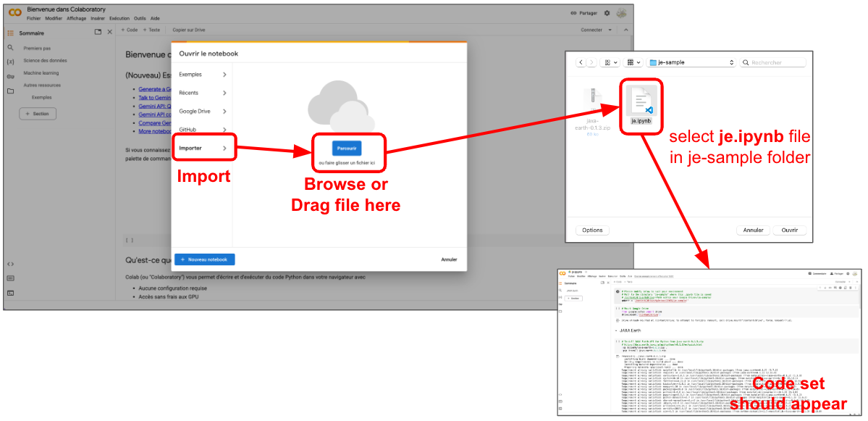
Task: Open the Outils menu in Bienvenue window
Action: (x=140, y=18)
